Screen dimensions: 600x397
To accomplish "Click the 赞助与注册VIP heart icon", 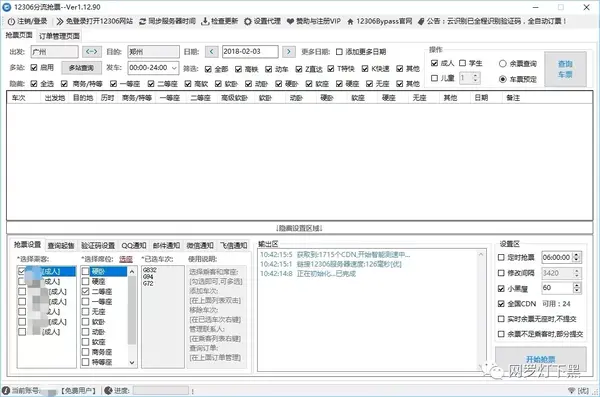I will 290,21.
